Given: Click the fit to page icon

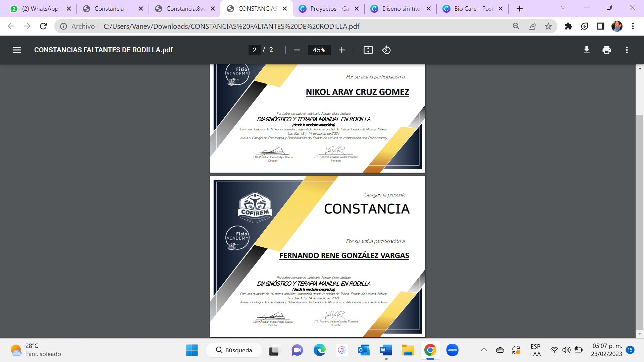Looking at the screenshot, I should point(368,50).
